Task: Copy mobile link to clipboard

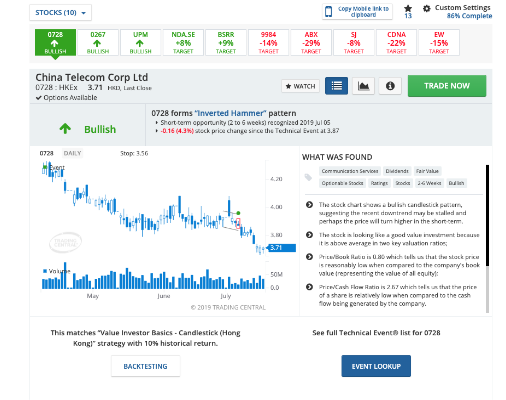Action: pos(357,12)
